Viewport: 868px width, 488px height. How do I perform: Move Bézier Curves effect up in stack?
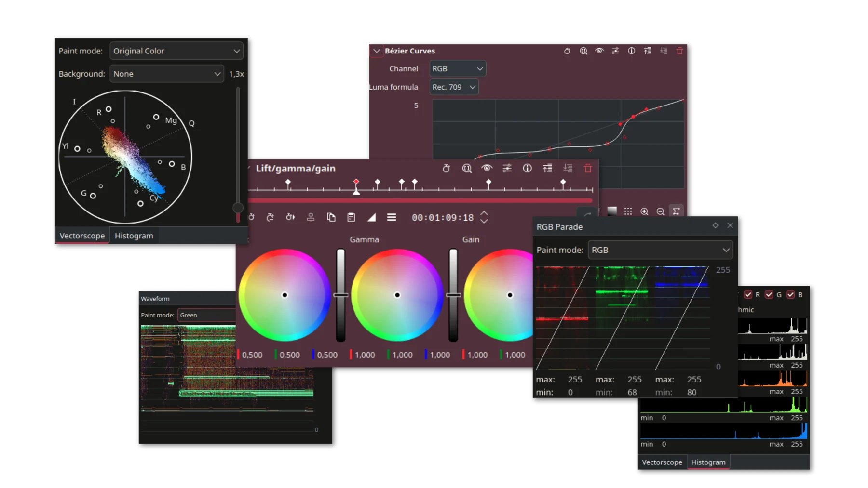648,51
